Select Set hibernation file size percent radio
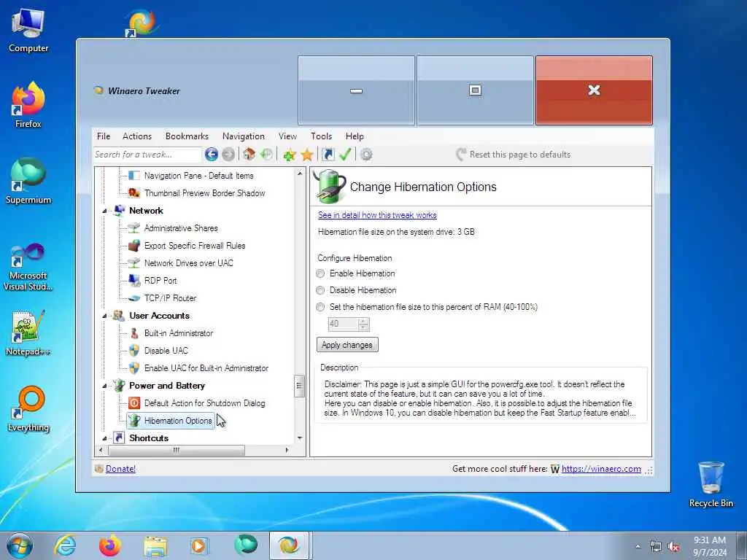Viewport: 747px width, 560px height. coord(320,307)
